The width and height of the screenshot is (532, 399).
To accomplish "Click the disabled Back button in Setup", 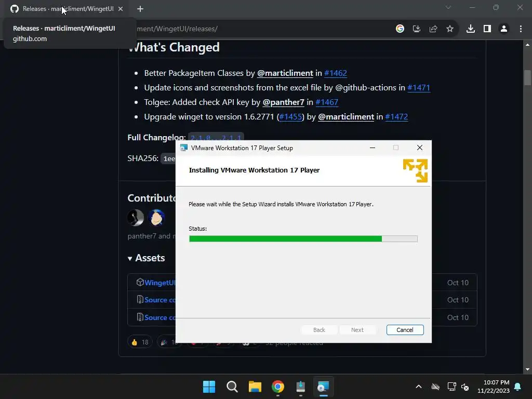I will [319, 330].
